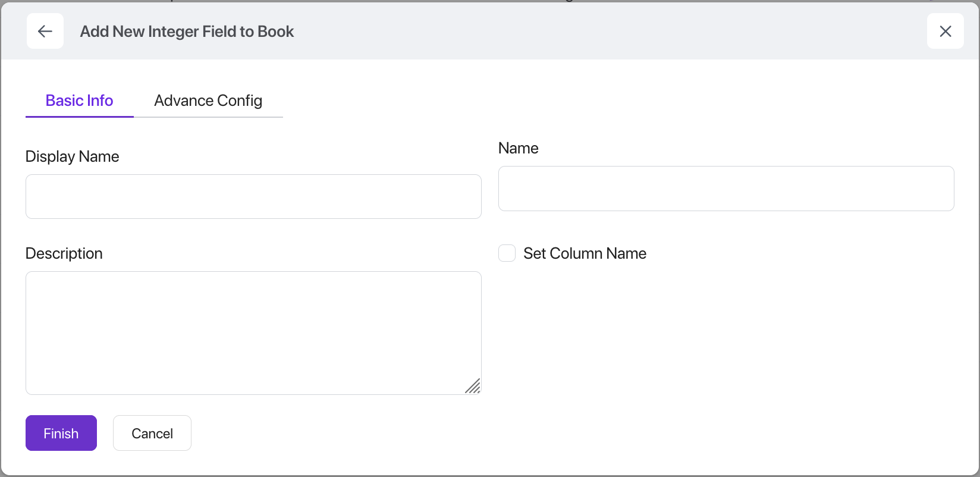Image resolution: width=980 pixels, height=477 pixels.
Task: Click the dialog title 'Add New Integer Field to Book'
Action: pos(187,32)
